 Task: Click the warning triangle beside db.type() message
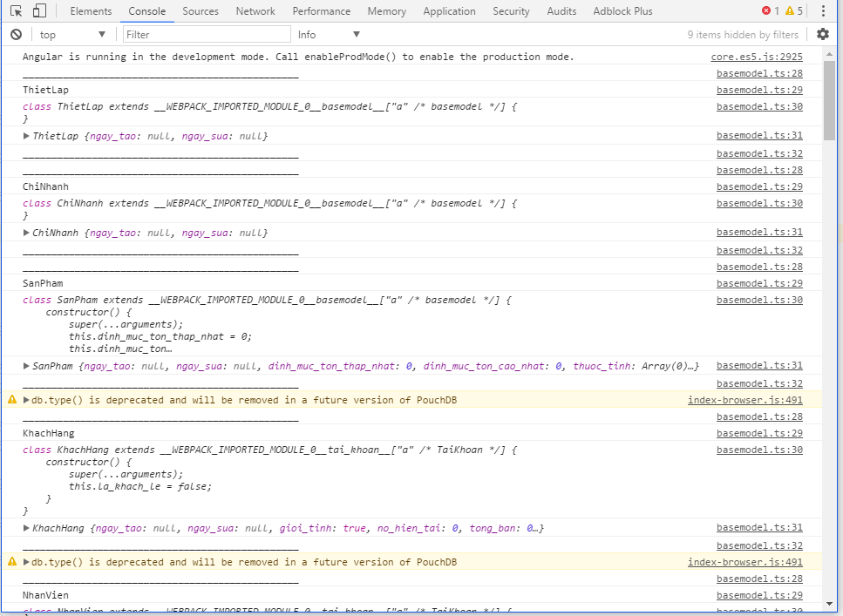tap(11, 400)
